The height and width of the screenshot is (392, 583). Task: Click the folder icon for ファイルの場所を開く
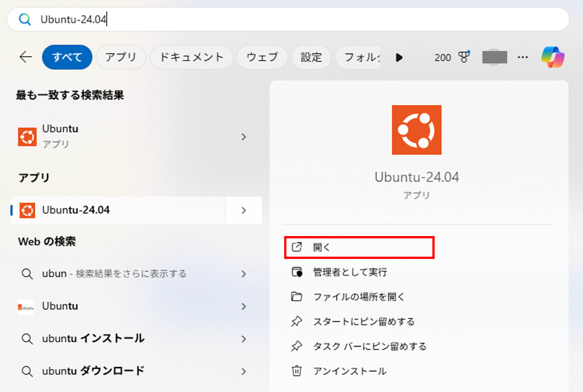point(296,297)
